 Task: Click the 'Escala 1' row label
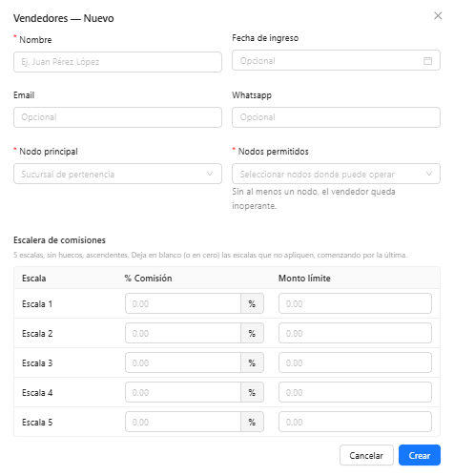[x=37, y=303]
